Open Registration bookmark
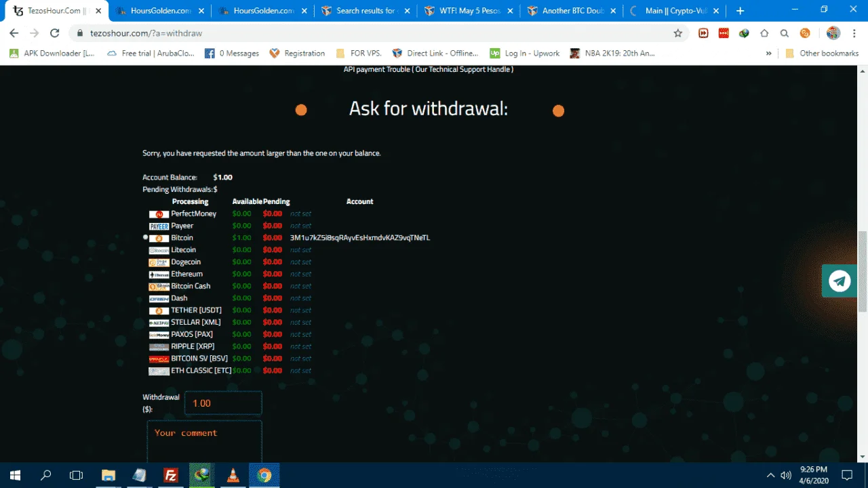Image resolution: width=868 pixels, height=488 pixels. (297, 54)
